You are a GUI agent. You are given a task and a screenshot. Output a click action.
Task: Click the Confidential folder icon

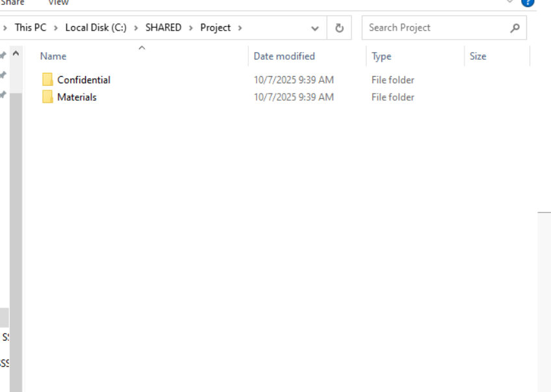pos(47,80)
